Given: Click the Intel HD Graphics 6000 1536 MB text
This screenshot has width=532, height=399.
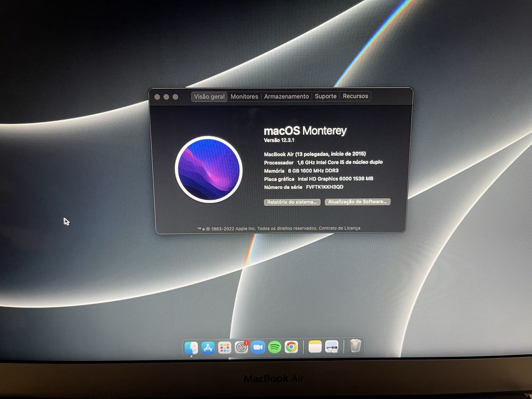Looking at the screenshot, I should (335, 179).
